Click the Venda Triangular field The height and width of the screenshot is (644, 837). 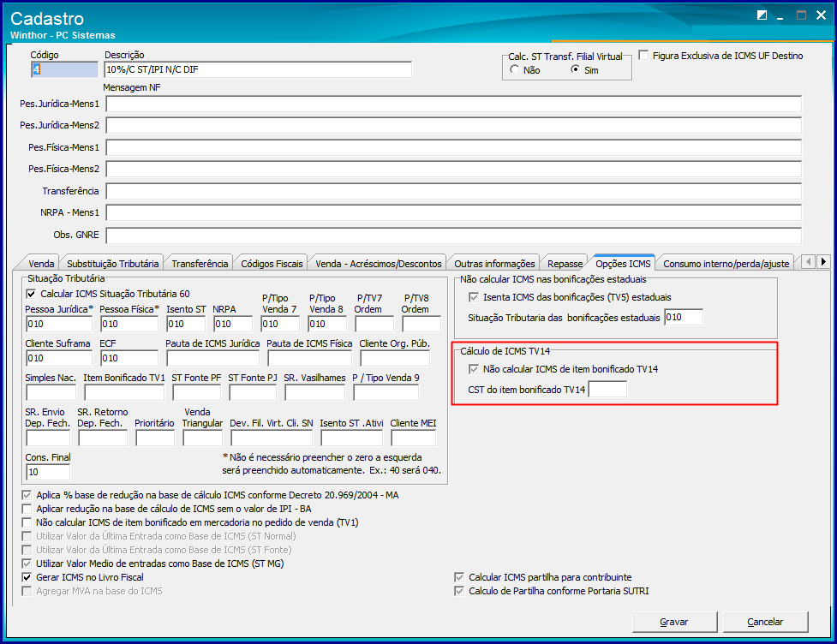203,438
